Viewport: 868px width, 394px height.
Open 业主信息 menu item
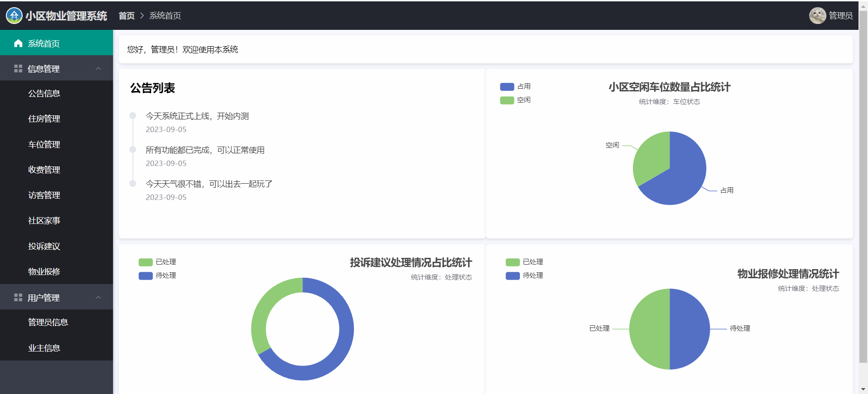pos(57,348)
